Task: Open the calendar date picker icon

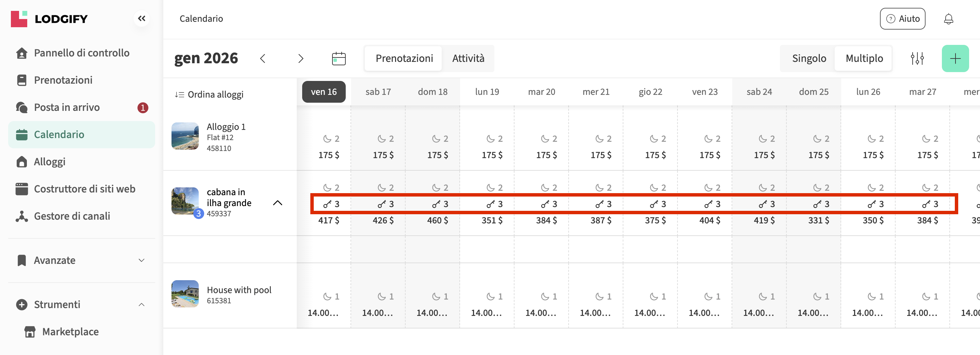Action: pos(338,58)
